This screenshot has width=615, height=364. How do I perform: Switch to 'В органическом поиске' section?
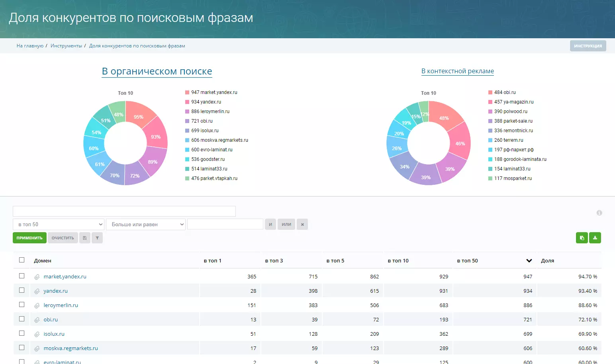click(x=157, y=71)
